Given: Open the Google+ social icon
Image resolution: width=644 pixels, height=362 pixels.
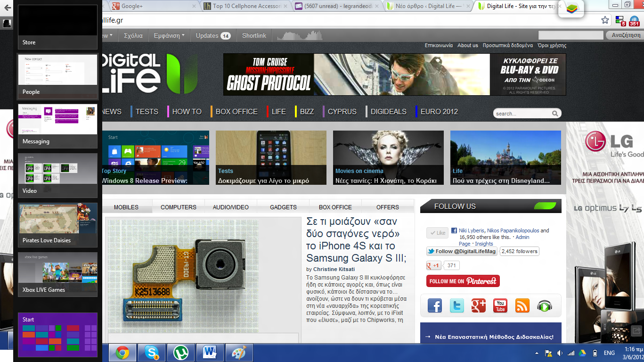Looking at the screenshot, I should click(x=478, y=305).
